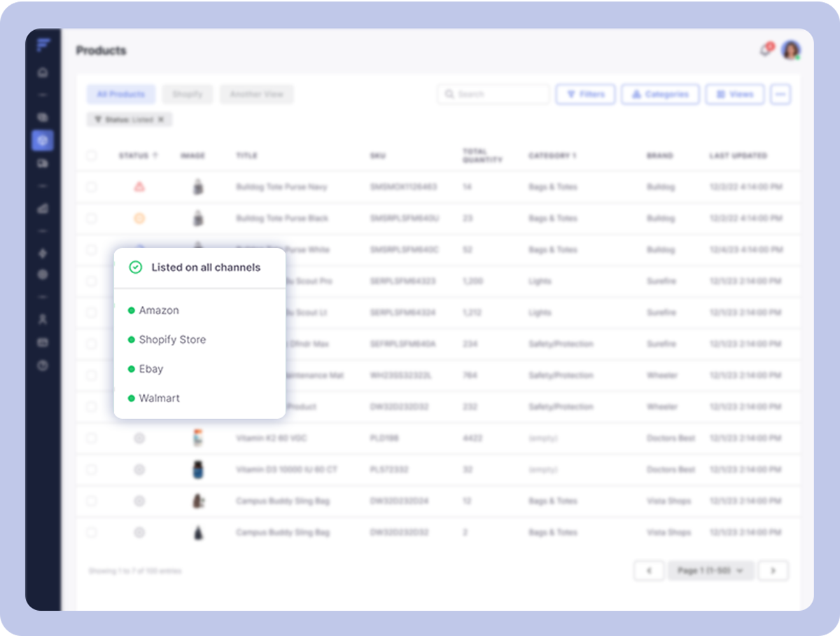Open the Filters button
Screen dimensions: 840x636
pyautogui.click(x=585, y=94)
